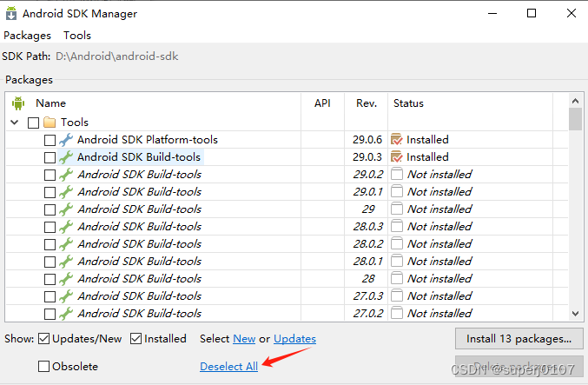This screenshot has width=588, height=385.
Task: Click the Status column header
Action: point(408,103)
